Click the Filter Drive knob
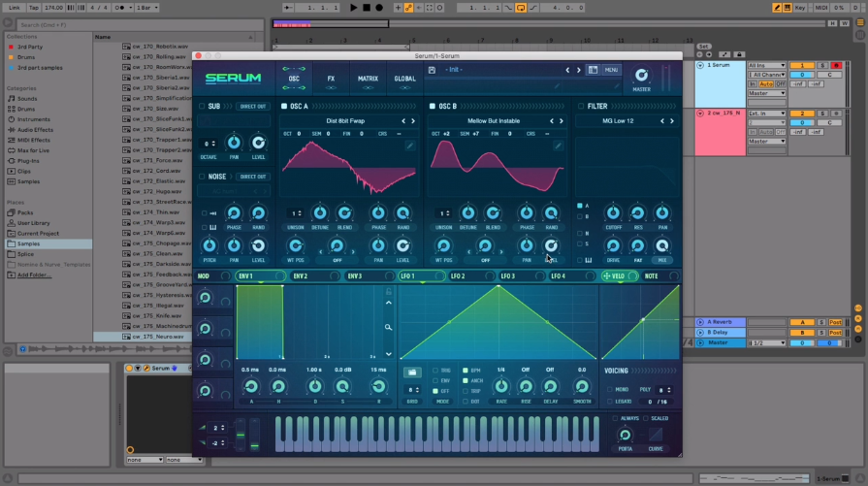The width and height of the screenshot is (868, 486). click(x=613, y=245)
